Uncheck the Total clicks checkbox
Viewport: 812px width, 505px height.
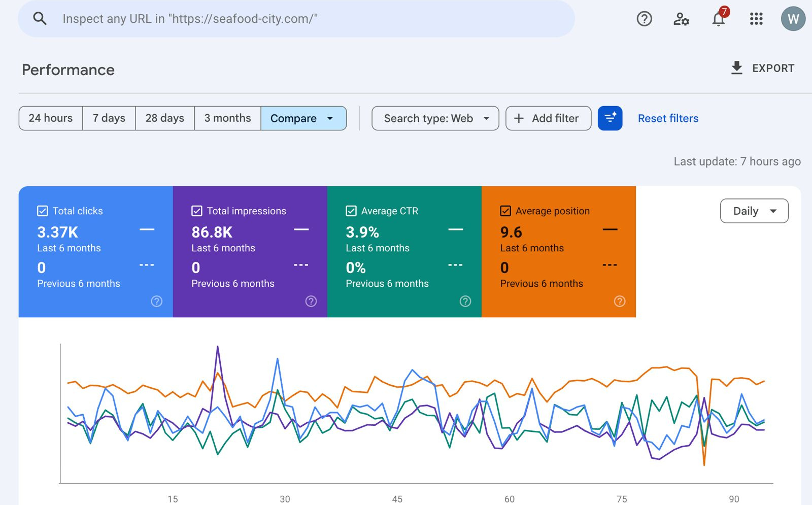click(43, 211)
